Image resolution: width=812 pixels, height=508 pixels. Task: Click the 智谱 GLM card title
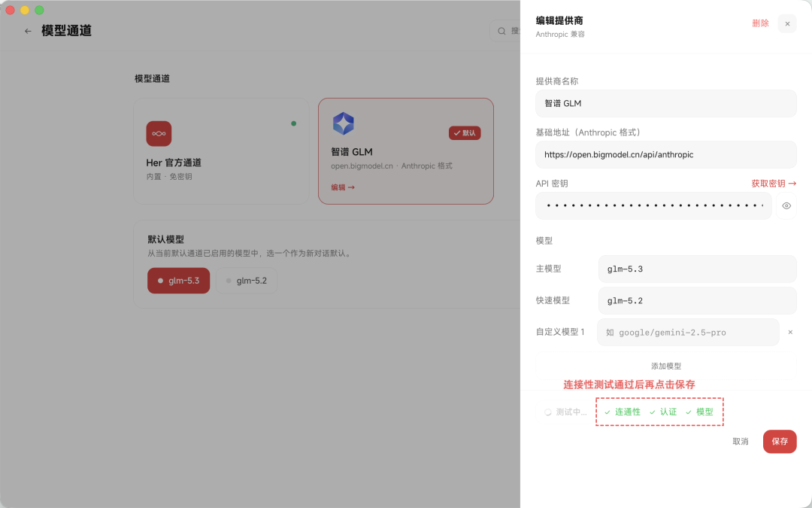[352, 152]
